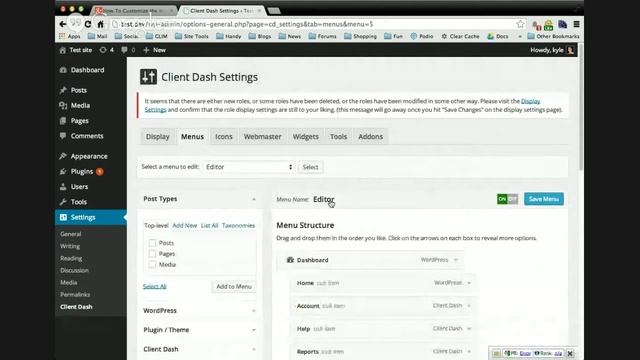The image size is (640, 360).
Task: Open Users in the sidebar
Action: 79,187
